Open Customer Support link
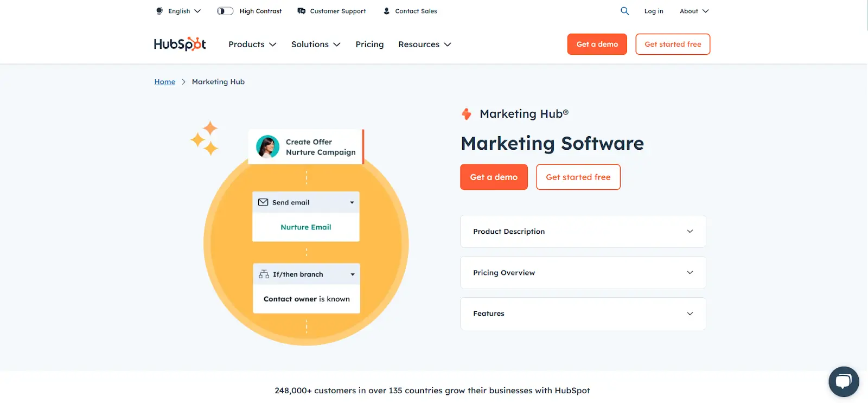The height and width of the screenshot is (403, 868). (338, 11)
